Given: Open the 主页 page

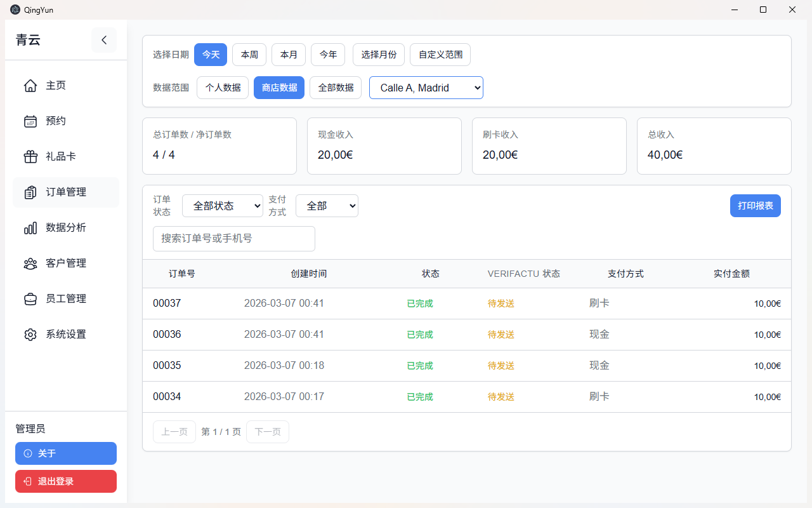Looking at the screenshot, I should [66, 86].
